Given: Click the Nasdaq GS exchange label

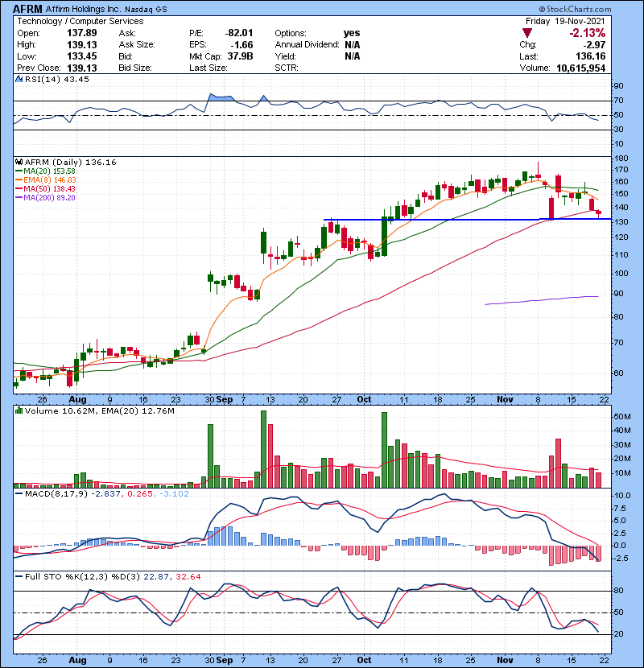Looking at the screenshot, I should pos(147,10).
